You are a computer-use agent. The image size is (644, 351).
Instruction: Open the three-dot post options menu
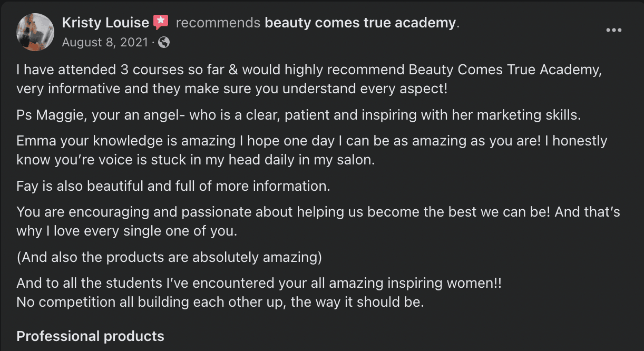point(613,31)
